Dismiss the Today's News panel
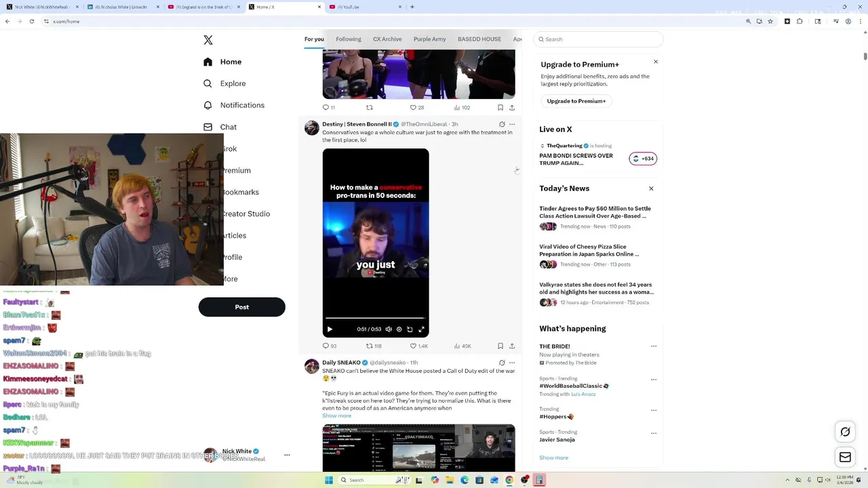 point(651,188)
